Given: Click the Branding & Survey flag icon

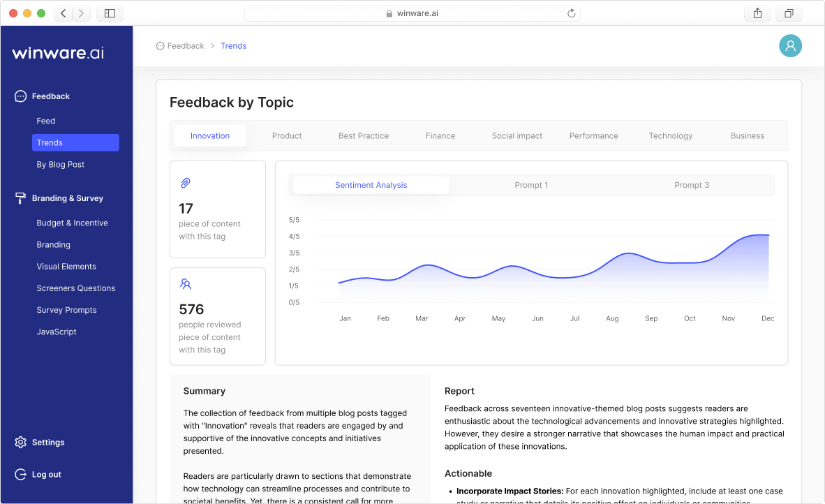Looking at the screenshot, I should pyautogui.click(x=20, y=198).
